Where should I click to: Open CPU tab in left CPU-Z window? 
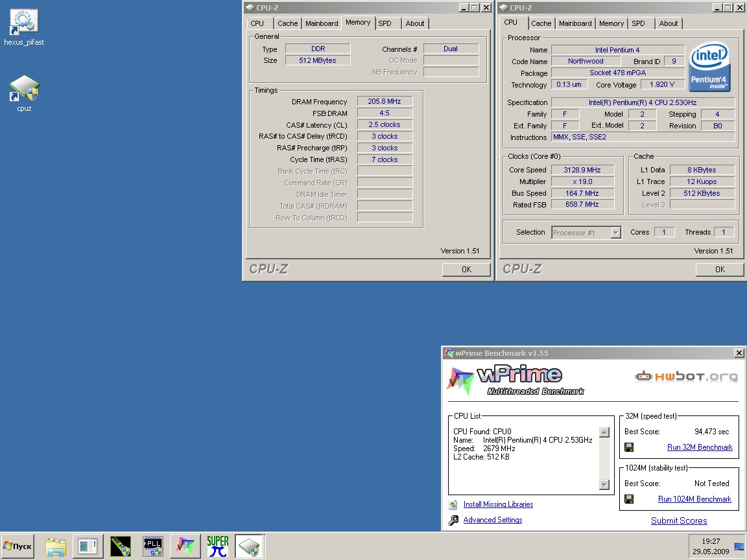pyautogui.click(x=257, y=23)
